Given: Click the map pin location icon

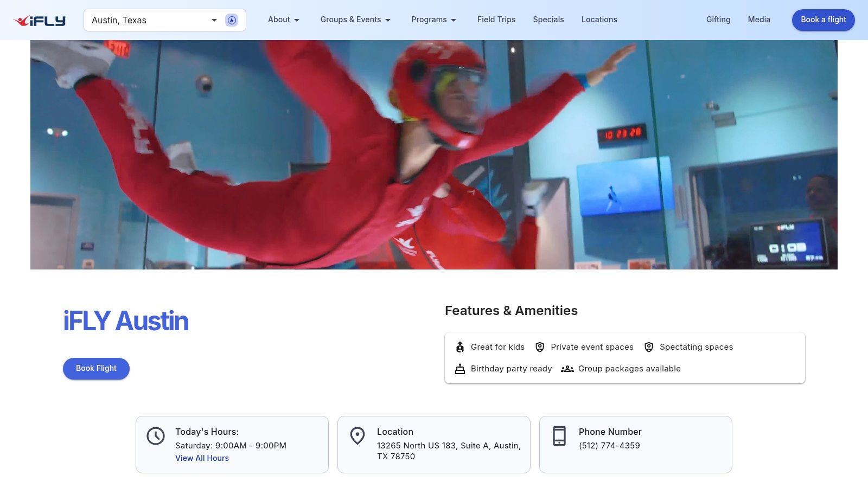Looking at the screenshot, I should coord(358,436).
